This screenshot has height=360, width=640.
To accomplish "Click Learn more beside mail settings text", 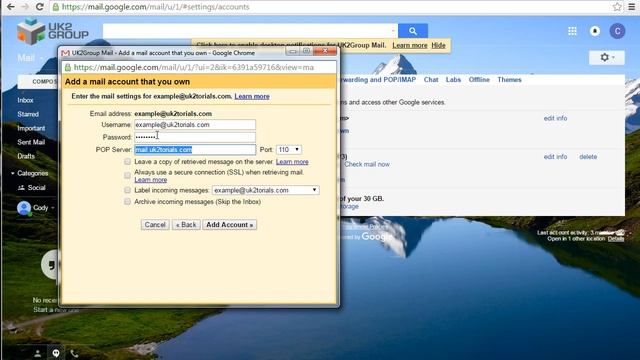I will click(x=252, y=96).
